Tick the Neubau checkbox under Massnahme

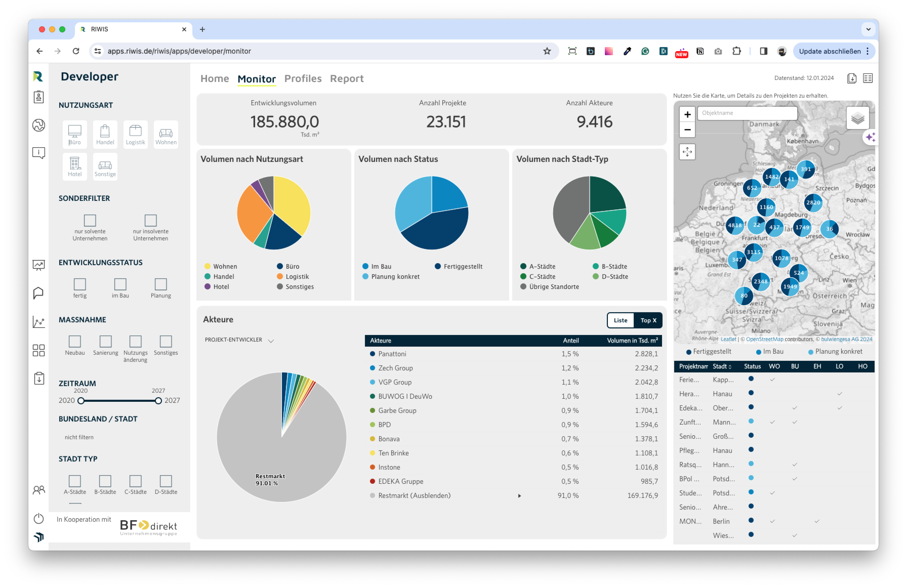(75, 341)
